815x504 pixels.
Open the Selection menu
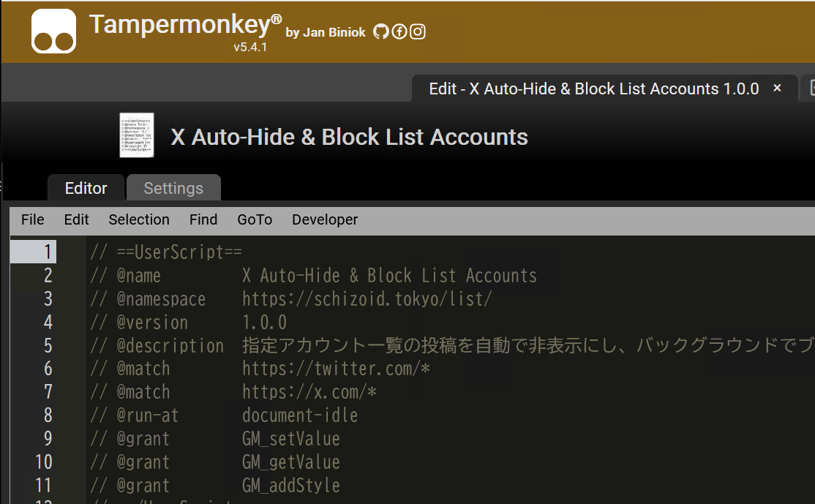pyautogui.click(x=139, y=219)
